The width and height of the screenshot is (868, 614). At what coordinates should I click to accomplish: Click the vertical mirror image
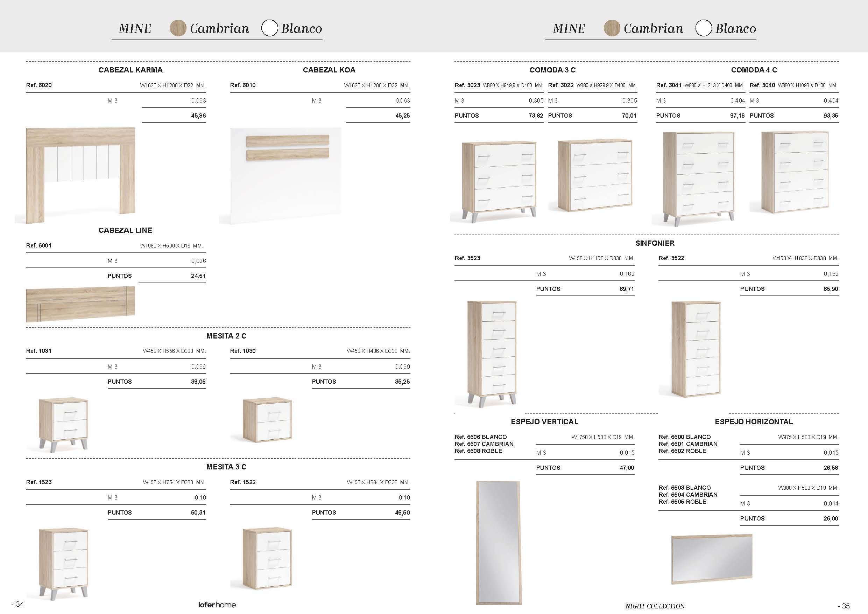point(499,543)
